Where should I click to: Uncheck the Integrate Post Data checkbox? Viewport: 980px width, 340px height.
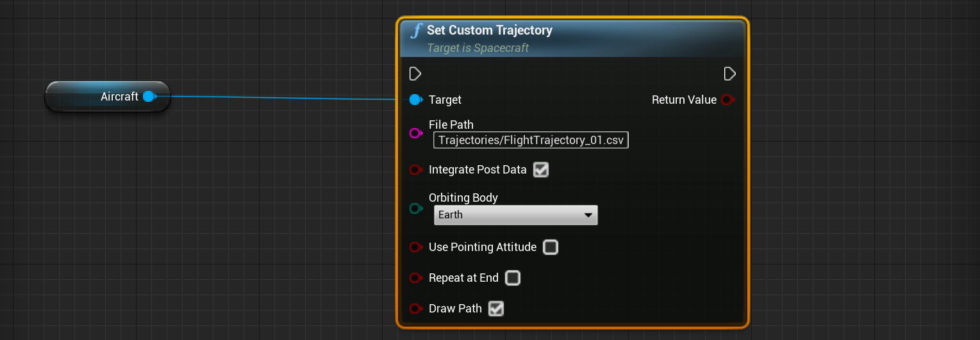click(x=541, y=170)
